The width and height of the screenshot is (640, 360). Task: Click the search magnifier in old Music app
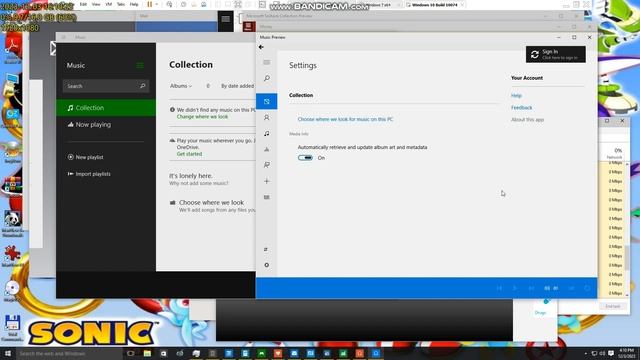tap(143, 86)
